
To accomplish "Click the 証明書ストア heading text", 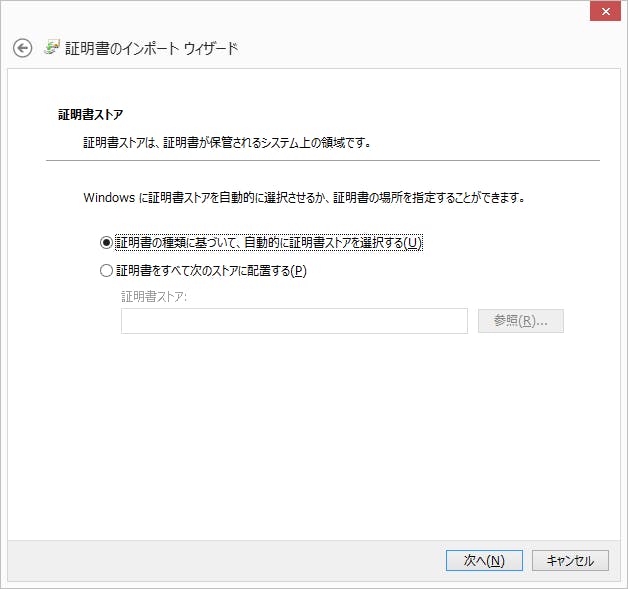I will [x=91, y=115].
